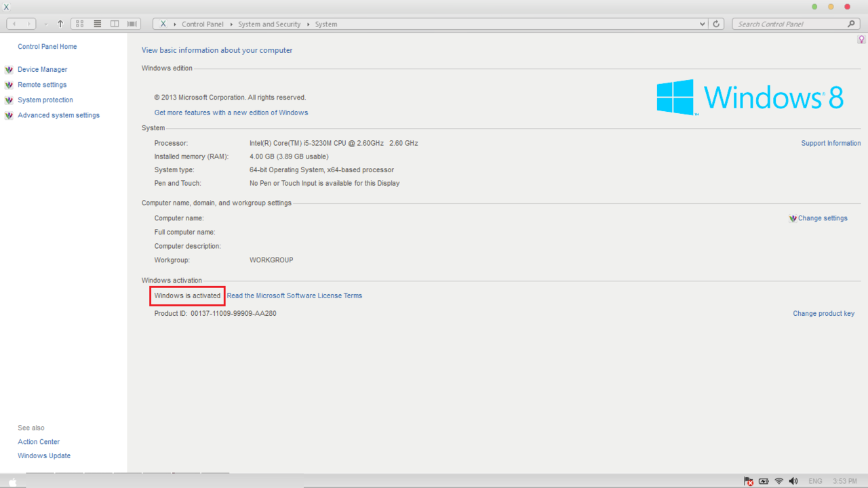This screenshot has height=488, width=868.
Task: Click 'No Pen or Touch Input' text
Action: pos(324,183)
